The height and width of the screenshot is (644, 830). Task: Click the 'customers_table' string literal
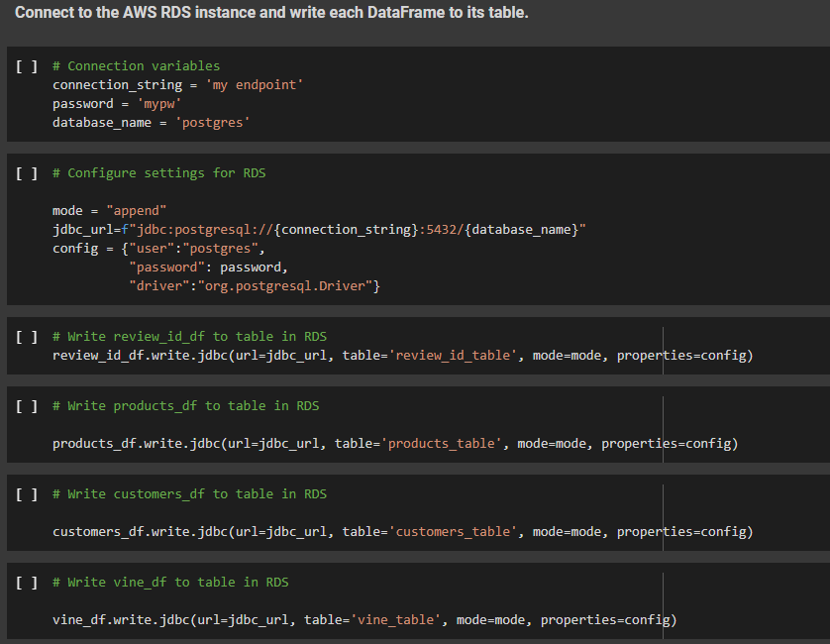pos(454,531)
